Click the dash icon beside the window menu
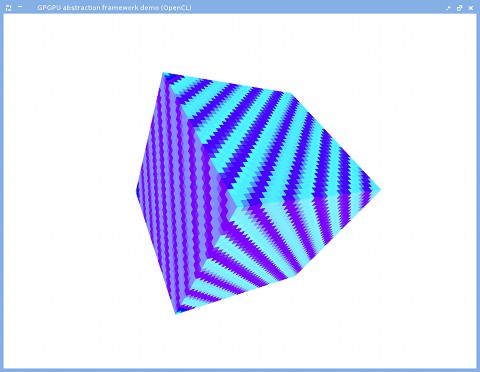 point(20,6)
